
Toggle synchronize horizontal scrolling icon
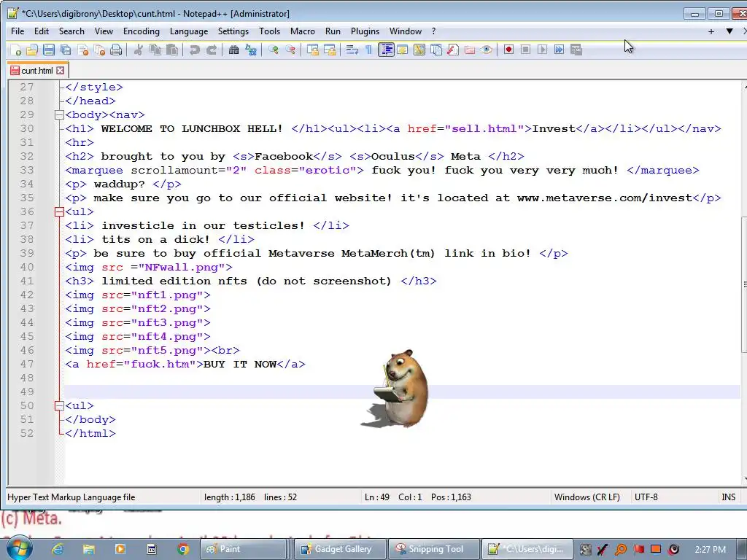click(x=330, y=50)
